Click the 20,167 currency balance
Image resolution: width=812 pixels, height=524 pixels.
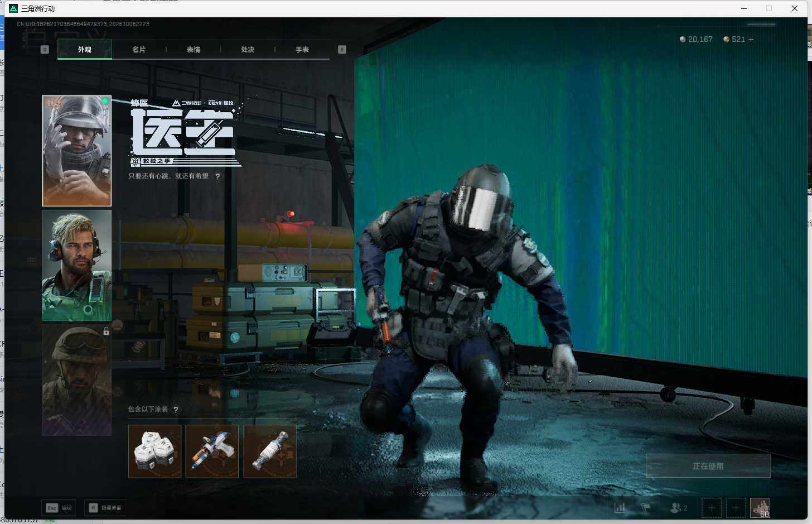(696, 39)
